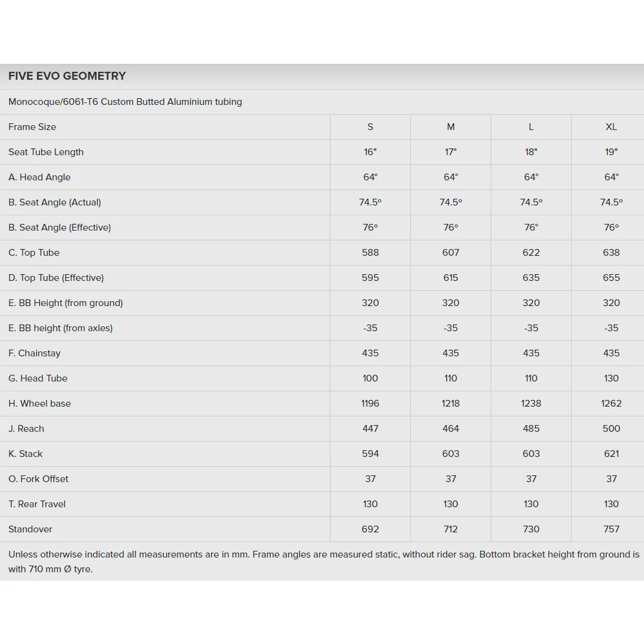The height and width of the screenshot is (644, 644).
Task: Click the 1238 Wheel base value for L
Action: pyautogui.click(x=531, y=404)
